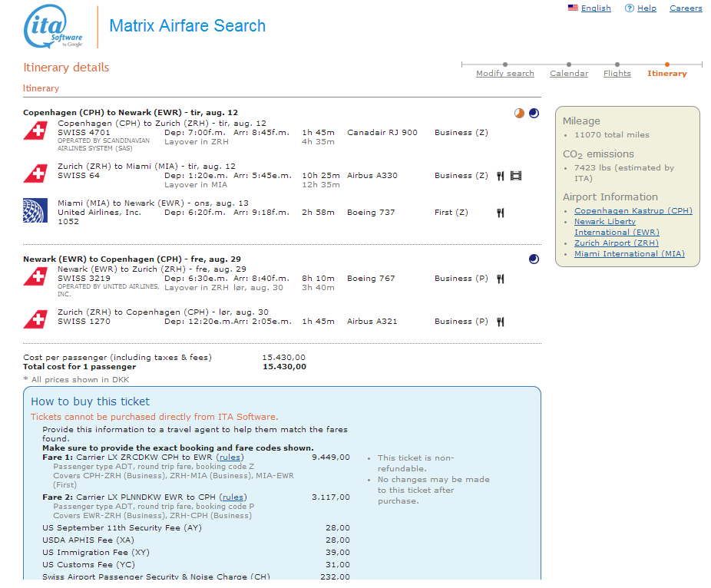Open the Careers link
The height and width of the screenshot is (588, 711).
(686, 8)
